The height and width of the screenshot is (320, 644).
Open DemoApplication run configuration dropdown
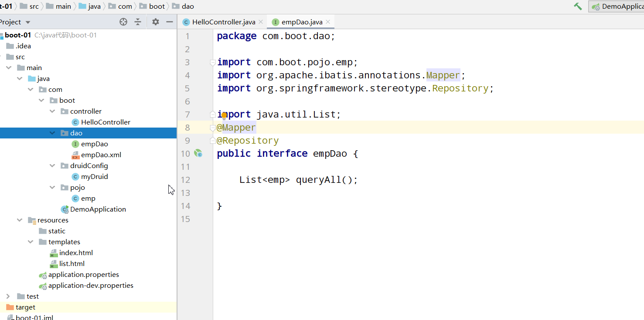617,7
